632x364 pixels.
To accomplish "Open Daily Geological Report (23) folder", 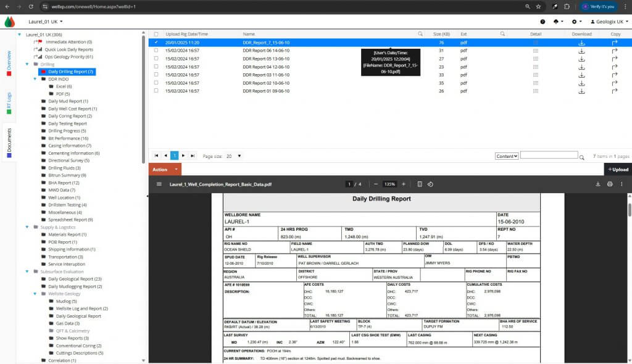I will tap(75, 279).
